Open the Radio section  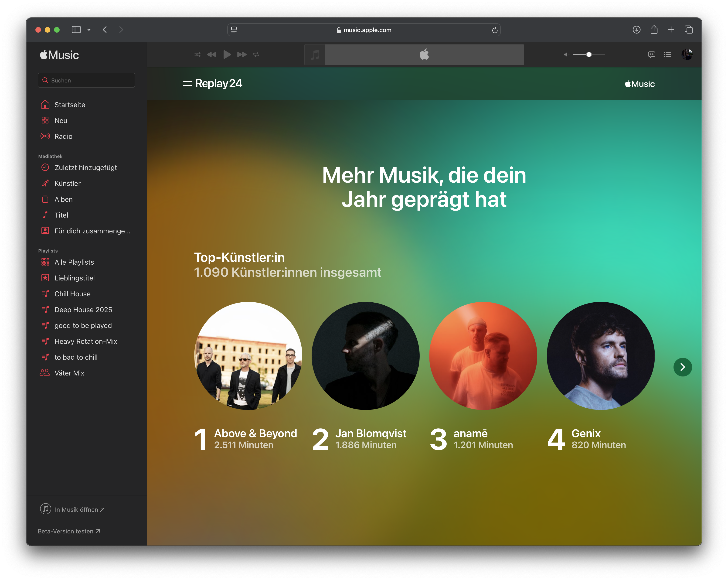(63, 136)
